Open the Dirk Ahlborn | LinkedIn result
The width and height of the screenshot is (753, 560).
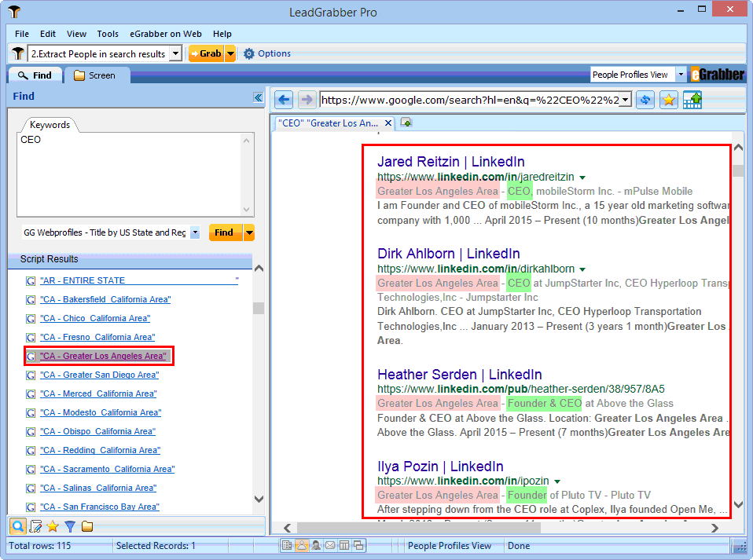point(449,254)
